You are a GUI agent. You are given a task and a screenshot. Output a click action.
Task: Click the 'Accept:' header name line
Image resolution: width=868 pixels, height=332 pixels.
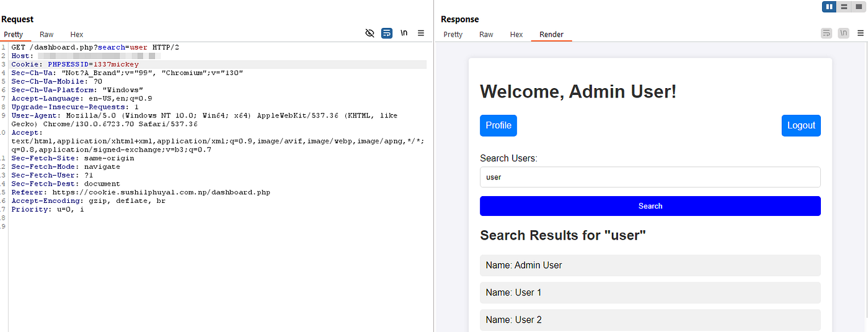[27, 133]
